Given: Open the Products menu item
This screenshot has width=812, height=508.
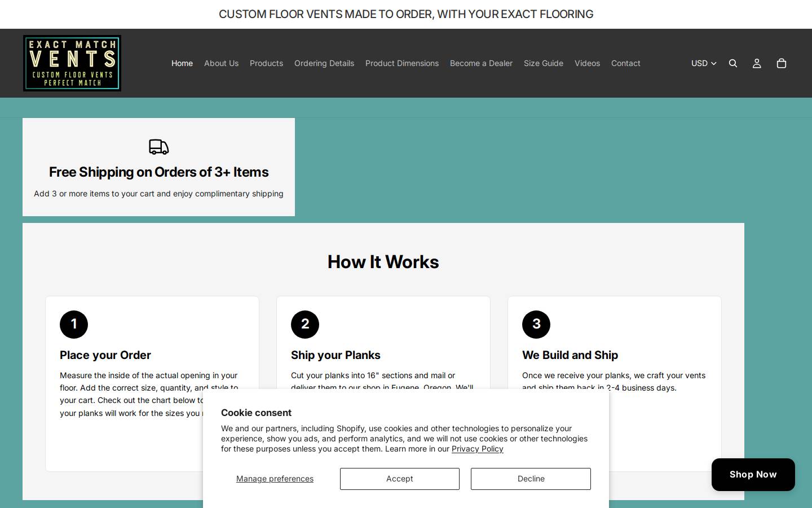Looking at the screenshot, I should tap(266, 63).
